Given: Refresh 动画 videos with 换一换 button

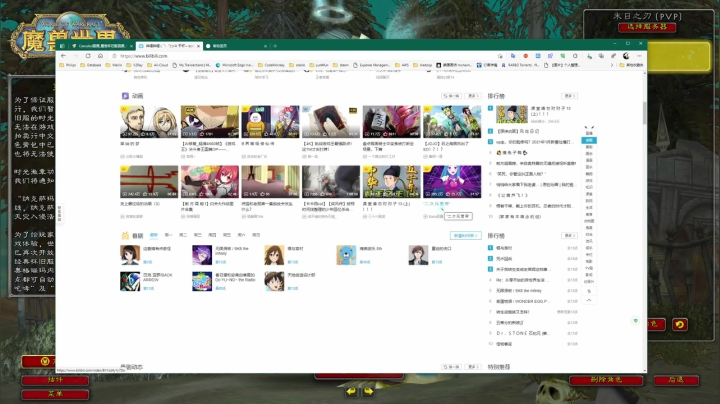Looking at the screenshot, I should click(x=451, y=96).
